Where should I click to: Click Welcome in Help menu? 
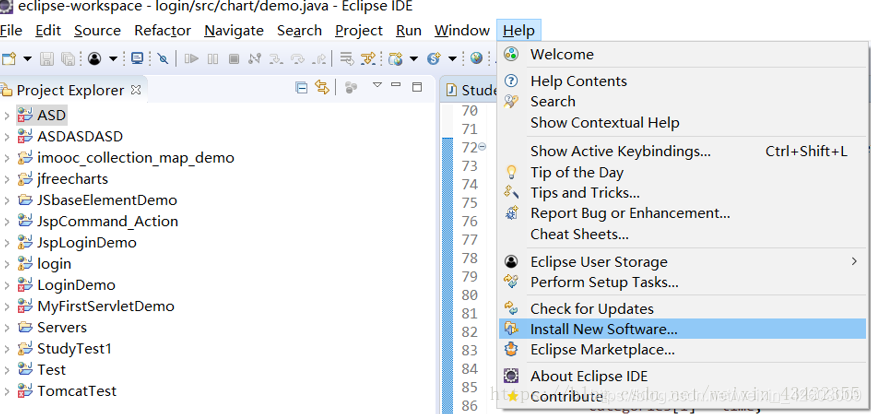(x=683, y=54)
